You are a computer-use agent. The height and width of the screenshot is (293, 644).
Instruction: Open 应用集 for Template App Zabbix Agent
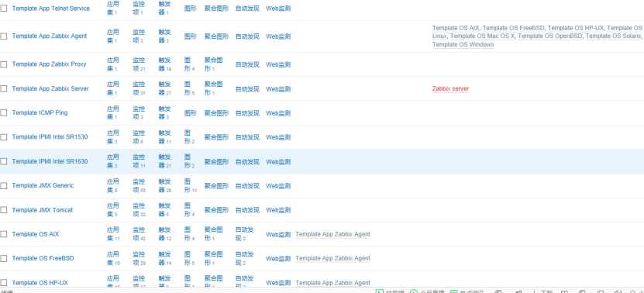(113, 36)
